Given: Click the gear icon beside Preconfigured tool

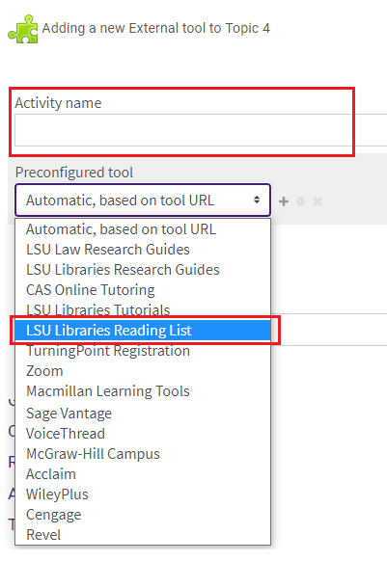Looking at the screenshot, I should (x=300, y=201).
